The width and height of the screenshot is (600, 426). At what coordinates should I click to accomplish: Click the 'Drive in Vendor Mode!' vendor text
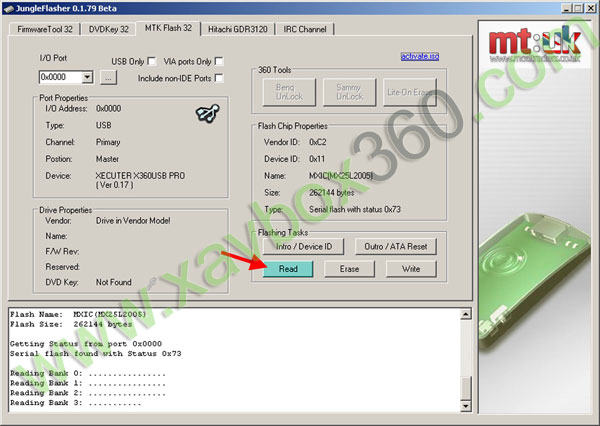click(x=133, y=221)
